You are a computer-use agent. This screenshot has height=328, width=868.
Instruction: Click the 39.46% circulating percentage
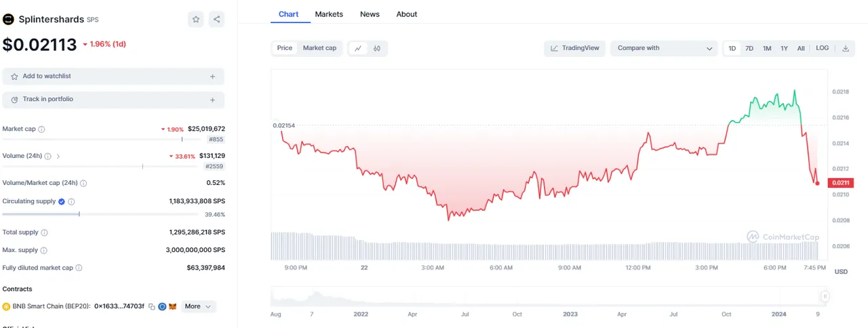click(215, 214)
